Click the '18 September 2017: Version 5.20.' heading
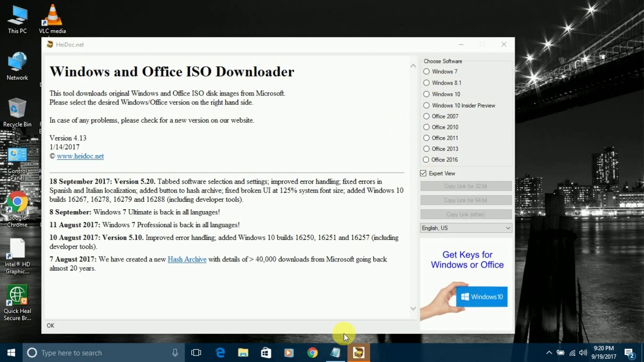644x362 pixels. 102,181
